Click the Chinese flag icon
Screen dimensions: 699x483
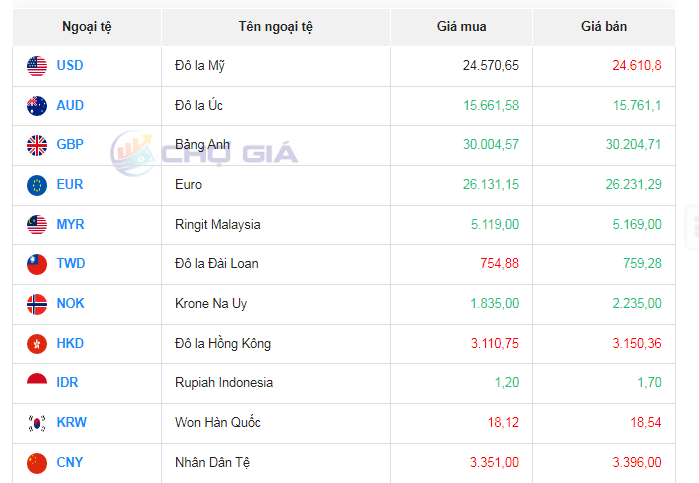(x=37, y=462)
